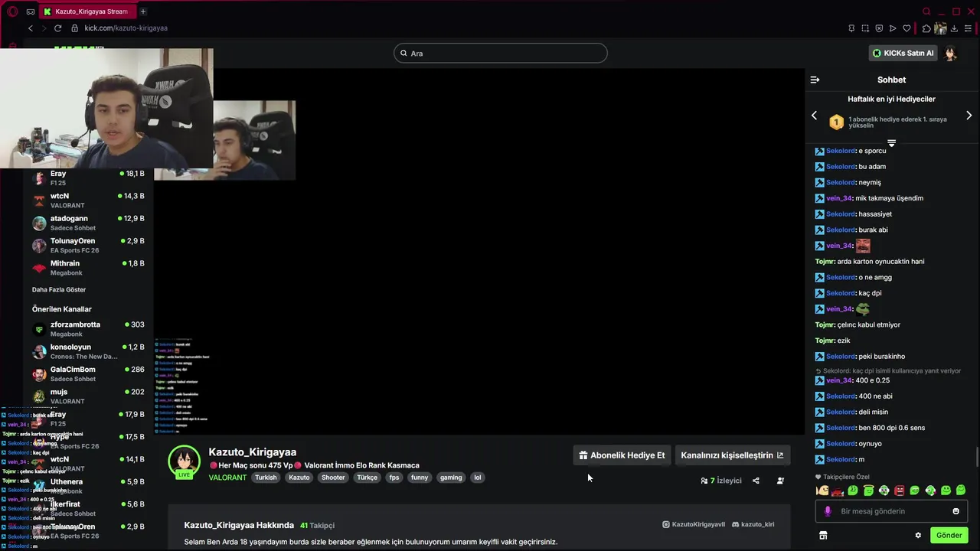This screenshot has height=551, width=980.
Task: Show next weekly gifter
Action: [969, 116]
